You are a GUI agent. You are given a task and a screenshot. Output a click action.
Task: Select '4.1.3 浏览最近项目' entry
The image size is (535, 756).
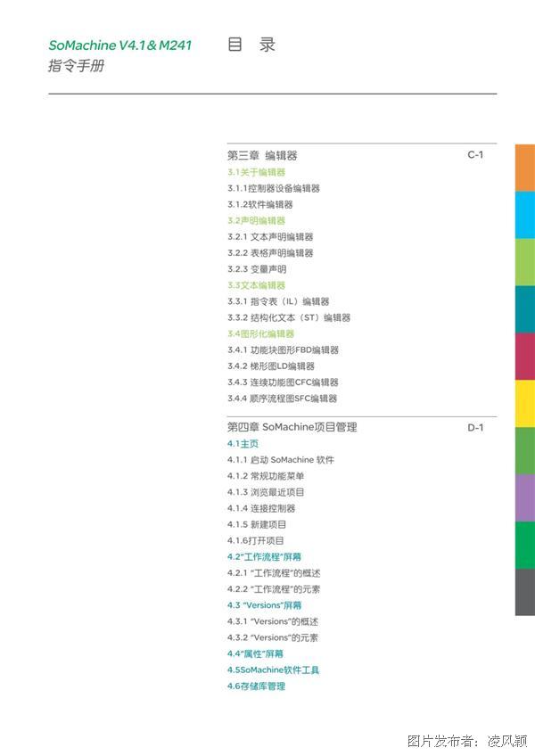[x=266, y=492]
